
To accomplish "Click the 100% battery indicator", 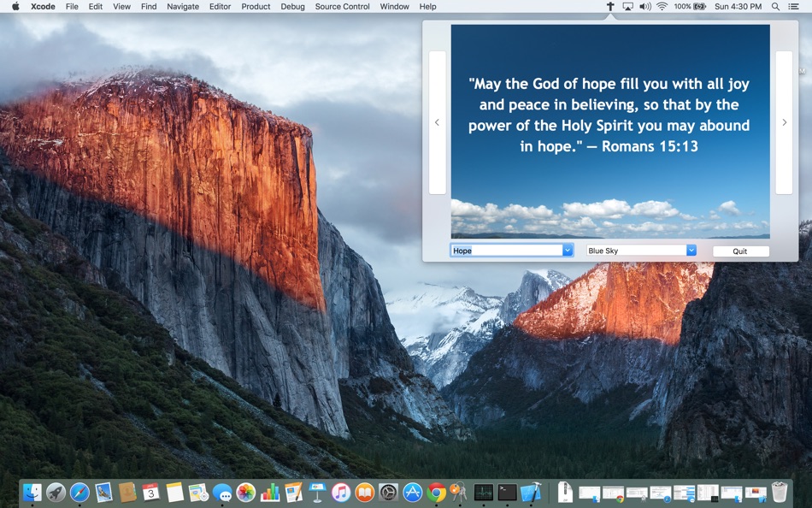I will click(x=690, y=6).
